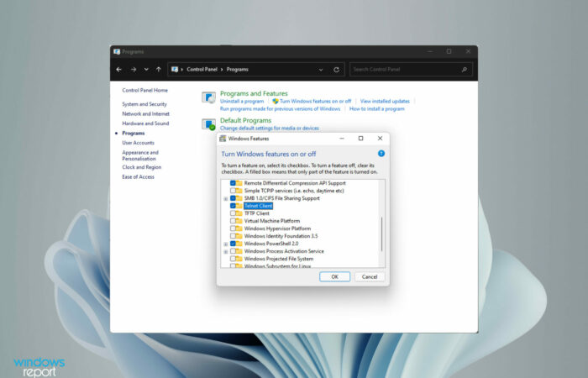Toggle SMB 1.0/CIFS File Sharing Support checkbox

233,198
